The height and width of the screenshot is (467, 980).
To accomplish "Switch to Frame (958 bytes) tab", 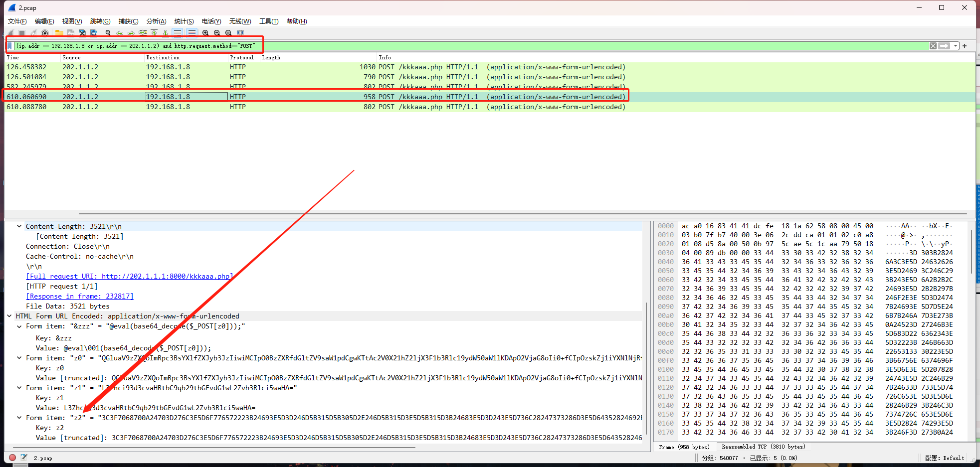I will [684, 447].
